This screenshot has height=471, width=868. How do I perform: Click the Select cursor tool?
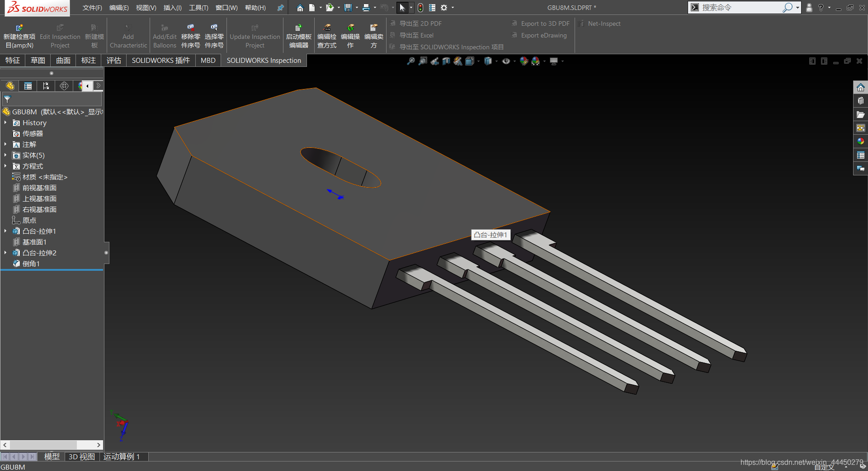(x=402, y=8)
